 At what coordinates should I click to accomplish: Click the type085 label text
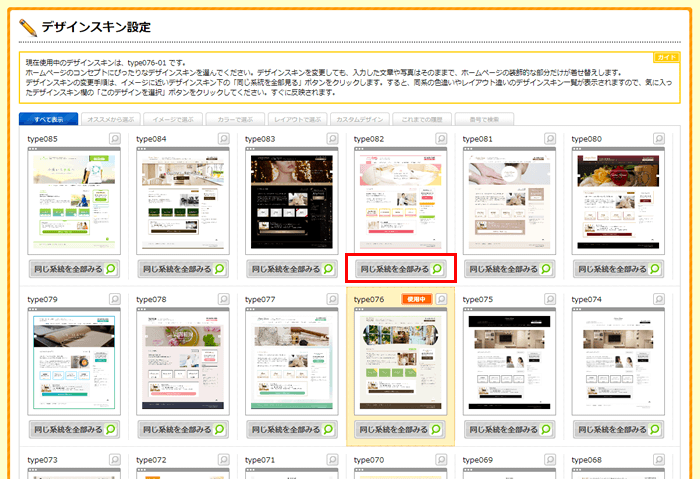pos(42,139)
